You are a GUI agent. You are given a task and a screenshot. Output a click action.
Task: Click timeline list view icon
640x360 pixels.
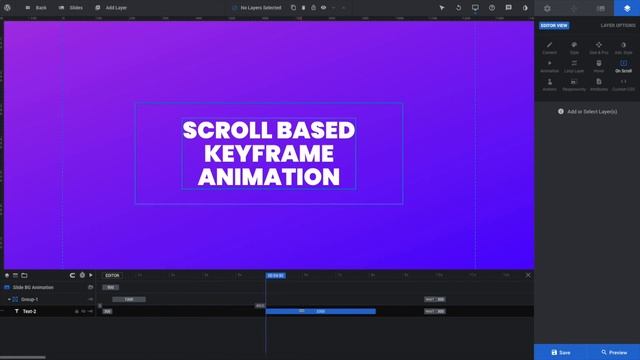click(x=16, y=276)
